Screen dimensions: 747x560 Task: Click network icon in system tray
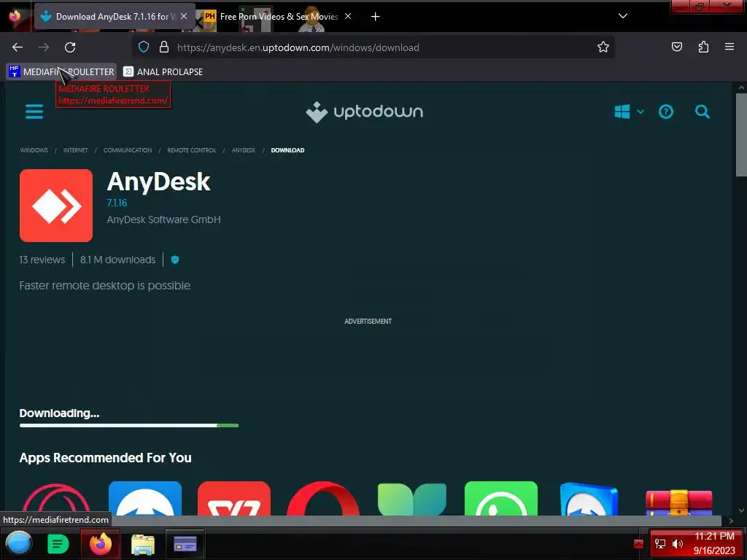(x=659, y=544)
